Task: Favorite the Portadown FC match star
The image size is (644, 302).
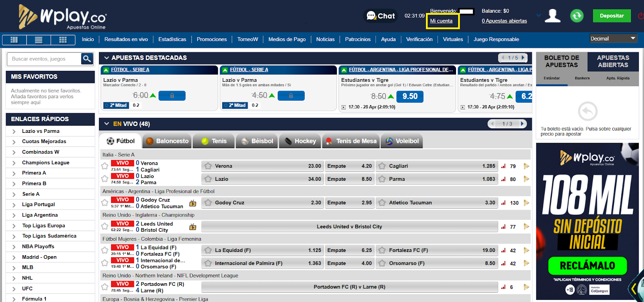Action: [x=105, y=287]
